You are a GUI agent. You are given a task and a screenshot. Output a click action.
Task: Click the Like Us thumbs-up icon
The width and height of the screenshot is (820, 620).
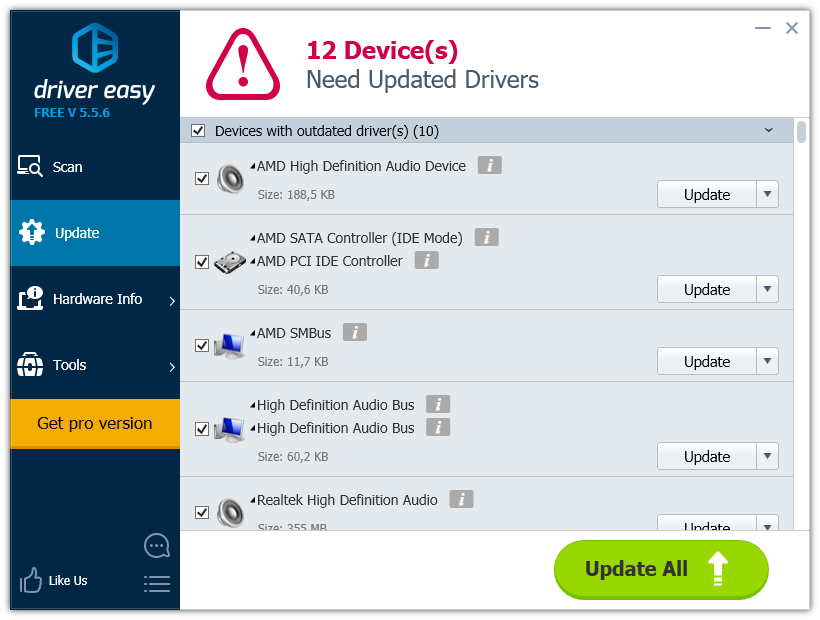coord(31,580)
